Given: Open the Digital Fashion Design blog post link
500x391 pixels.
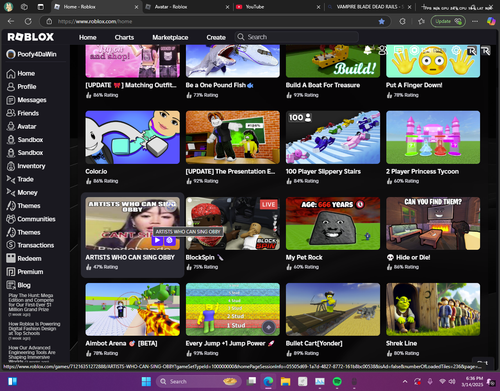Looking at the screenshot, I should pyautogui.click(x=34, y=329).
